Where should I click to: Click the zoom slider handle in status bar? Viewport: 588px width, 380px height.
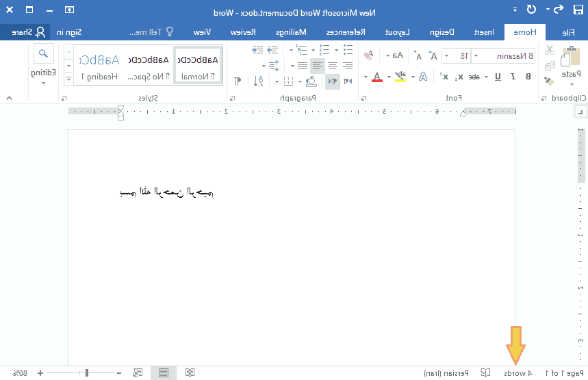[87, 372]
